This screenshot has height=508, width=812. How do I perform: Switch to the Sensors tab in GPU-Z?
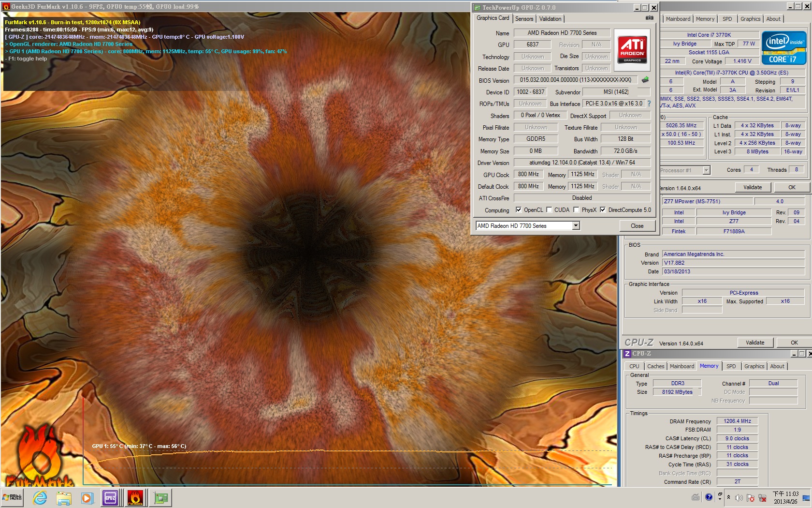[x=524, y=18]
